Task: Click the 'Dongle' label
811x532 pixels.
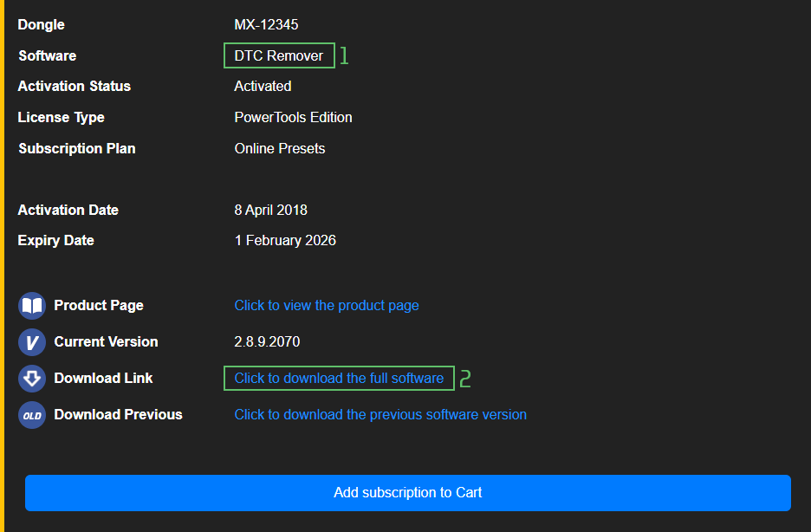Action: (42, 24)
